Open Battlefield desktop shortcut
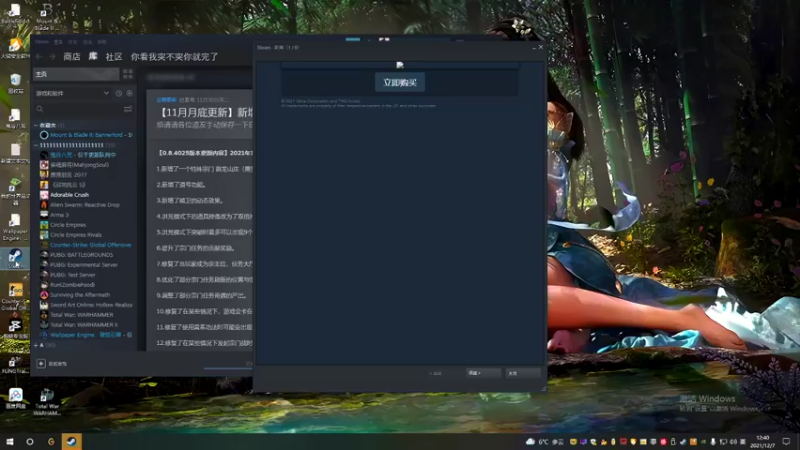The height and width of the screenshot is (450, 800). pos(15,14)
